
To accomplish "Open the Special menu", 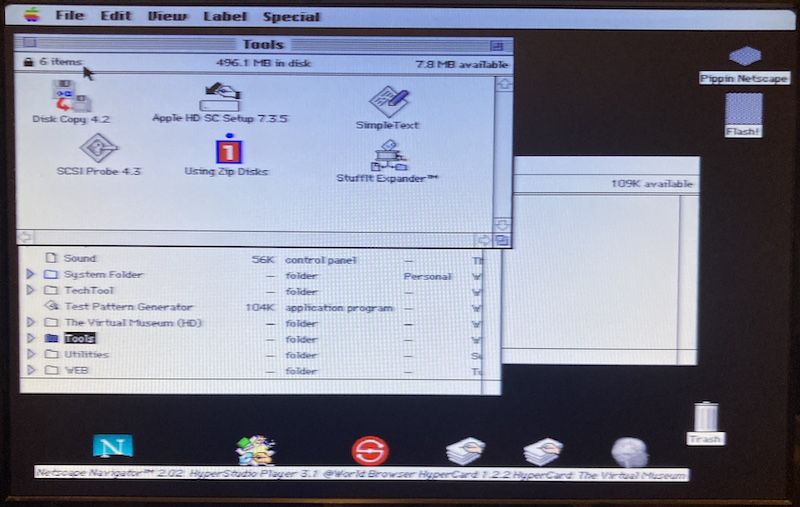I will point(291,17).
